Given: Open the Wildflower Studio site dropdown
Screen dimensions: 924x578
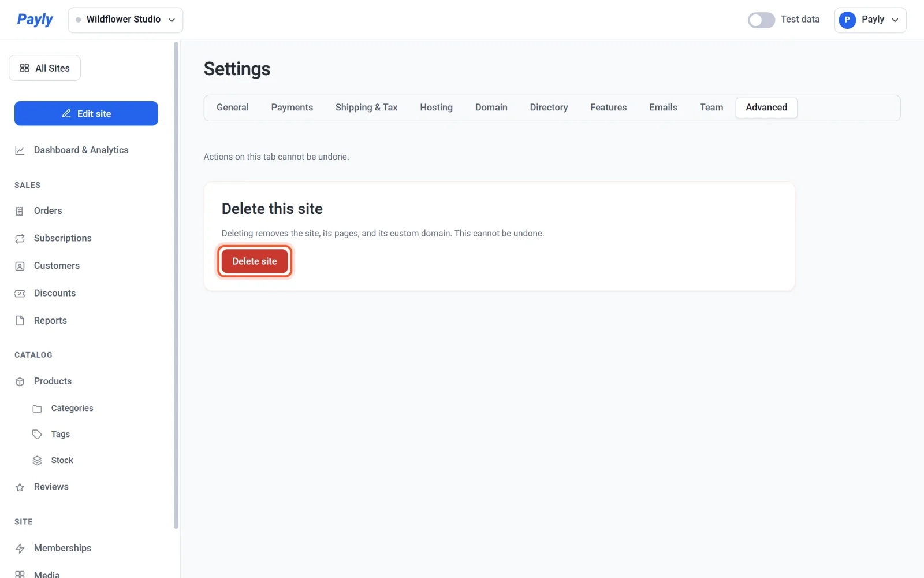Looking at the screenshot, I should point(125,20).
